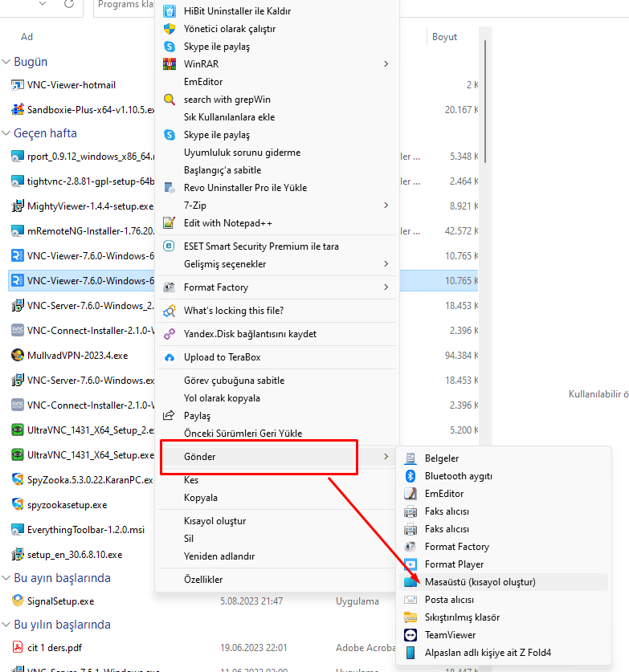
Task: Click the Belgeler document icon in submenu
Action: pos(410,458)
